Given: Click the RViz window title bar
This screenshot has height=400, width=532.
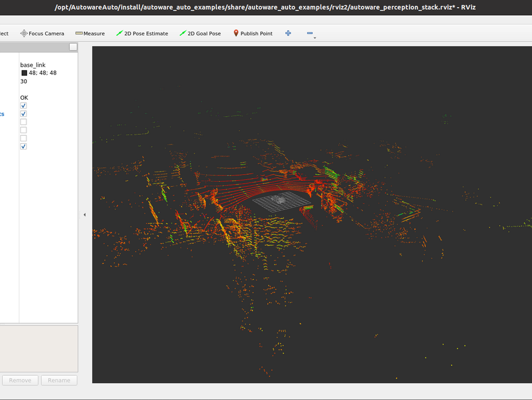Looking at the screenshot, I should [x=266, y=8].
